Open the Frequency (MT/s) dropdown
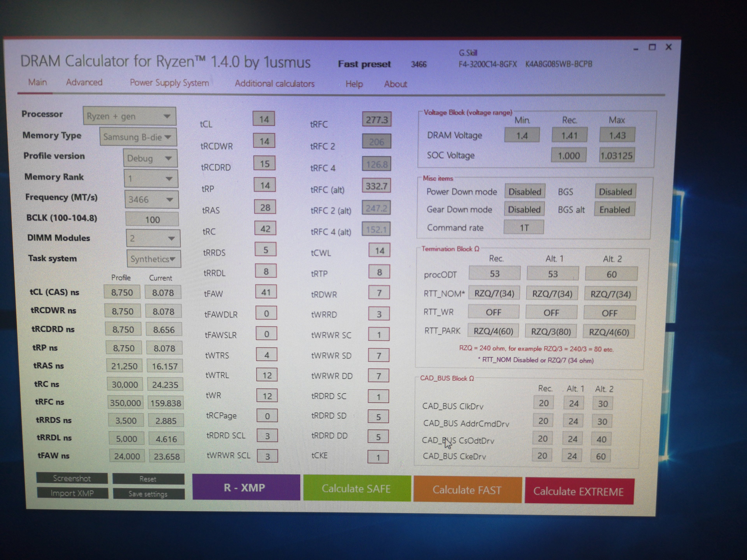The width and height of the screenshot is (747, 560). click(152, 199)
